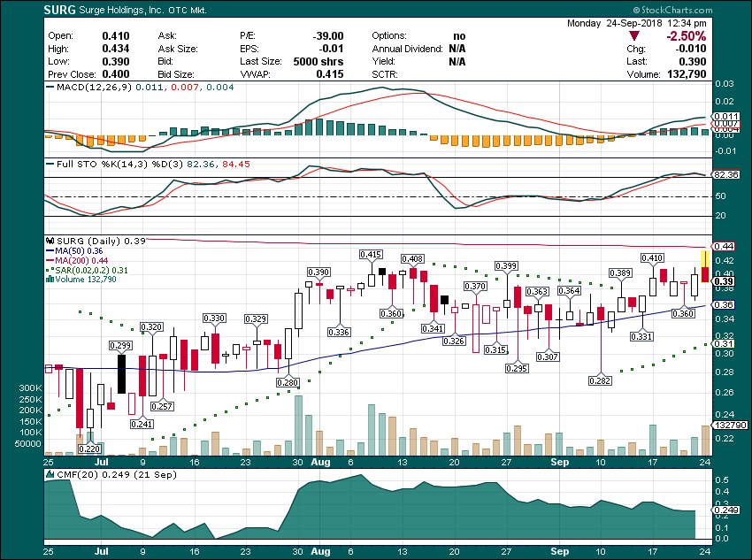Select the Open value 0.410
The width and height of the screenshot is (752, 560).
(116, 36)
